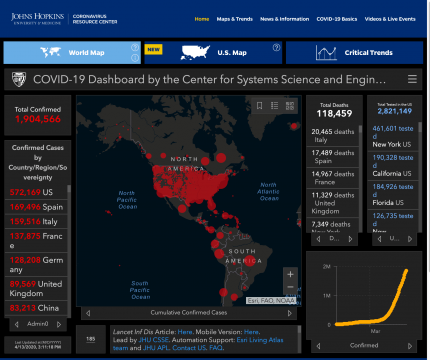Click next arrow in US tested panel
The width and height of the screenshot is (430, 360).
click(410, 239)
